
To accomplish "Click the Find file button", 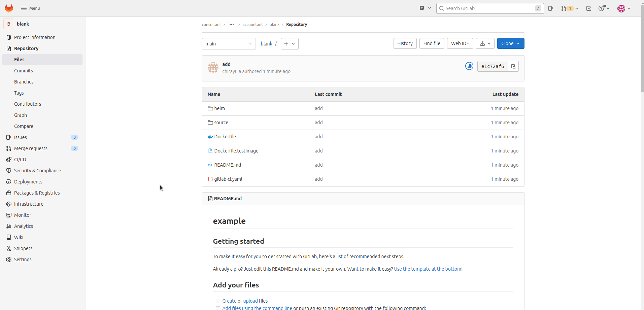I will tap(432, 43).
